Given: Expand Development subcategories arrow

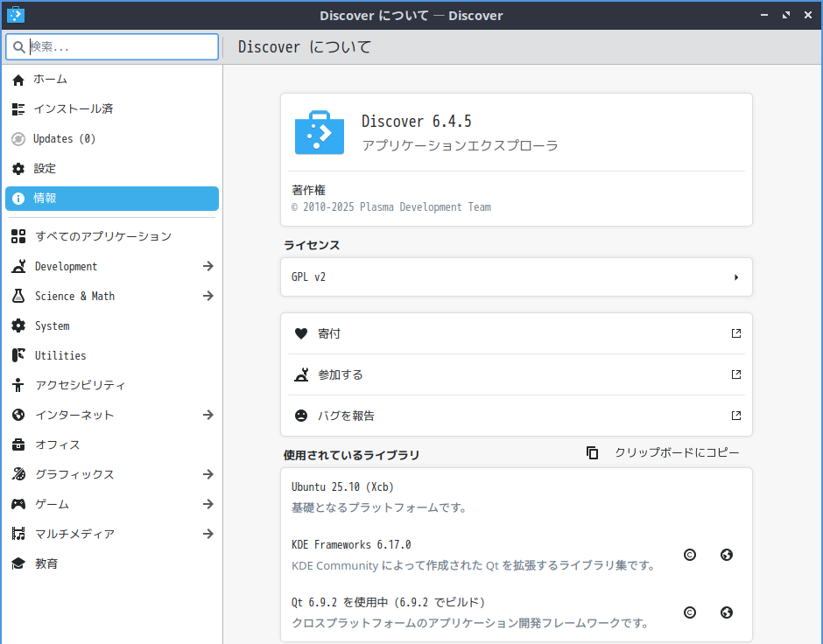Looking at the screenshot, I should click(208, 266).
